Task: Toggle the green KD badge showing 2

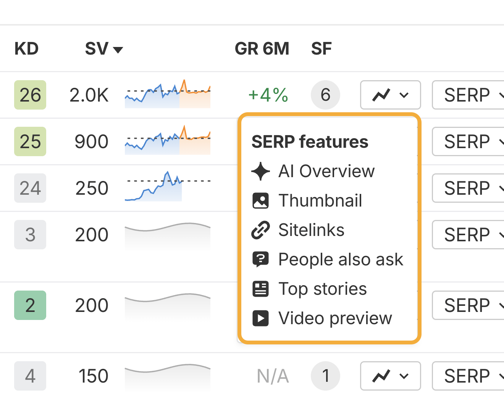Action: point(30,305)
